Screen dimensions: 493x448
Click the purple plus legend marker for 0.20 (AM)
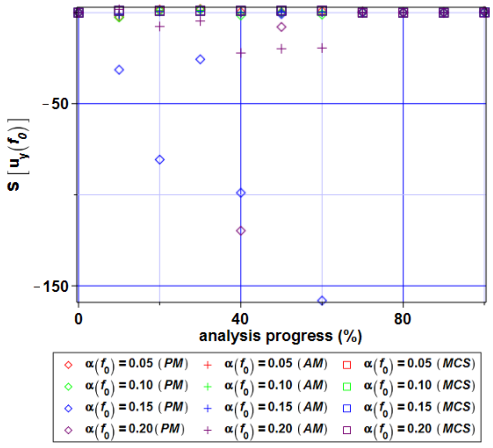click(x=208, y=430)
